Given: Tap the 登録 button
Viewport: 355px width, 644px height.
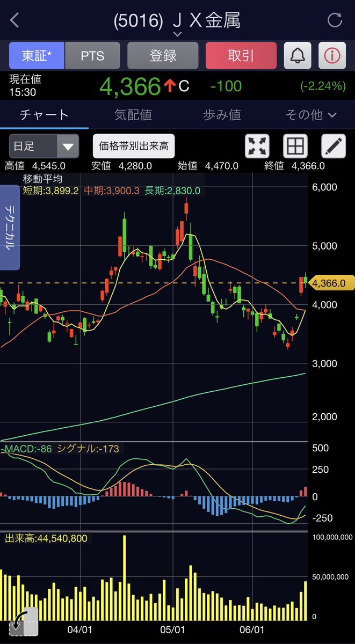Looking at the screenshot, I should pyautogui.click(x=163, y=56).
